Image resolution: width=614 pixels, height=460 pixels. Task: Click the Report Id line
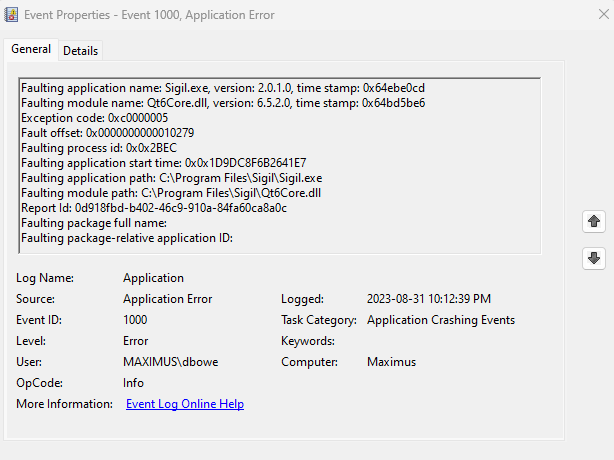click(154, 208)
